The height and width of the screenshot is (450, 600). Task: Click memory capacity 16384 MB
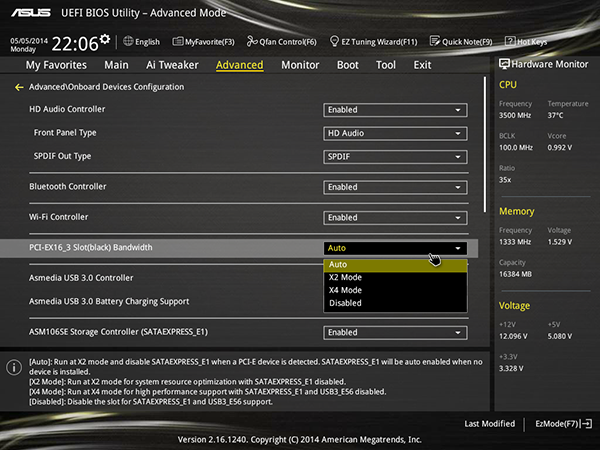coord(515,274)
